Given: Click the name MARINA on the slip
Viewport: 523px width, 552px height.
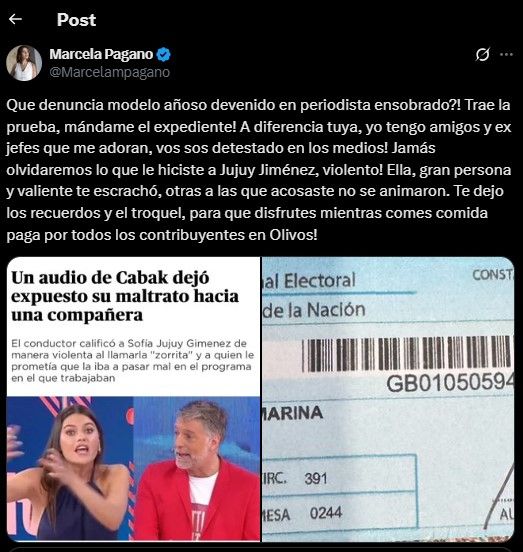Looking at the screenshot, I should tap(292, 413).
